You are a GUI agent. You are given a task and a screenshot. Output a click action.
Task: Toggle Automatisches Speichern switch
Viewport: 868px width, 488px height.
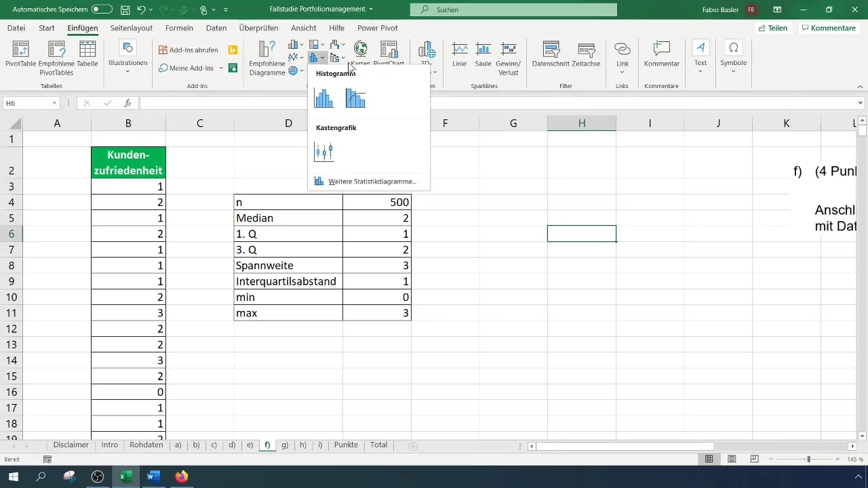click(x=102, y=9)
